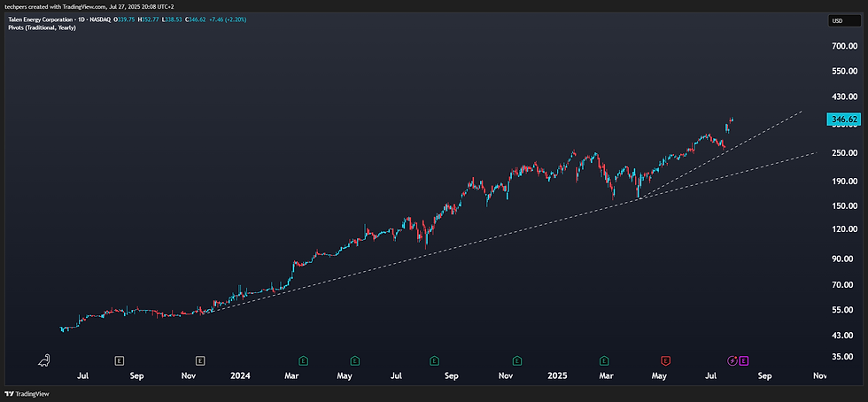Image resolution: width=868 pixels, height=402 pixels.
Task: Click the 43.00 price axis label
Action: [844, 336]
